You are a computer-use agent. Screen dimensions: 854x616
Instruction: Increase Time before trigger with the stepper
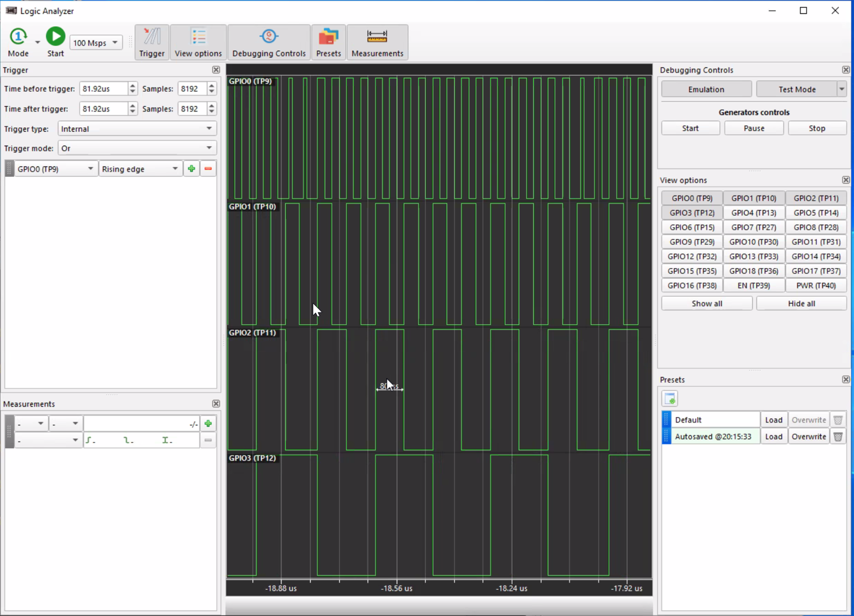click(132, 86)
